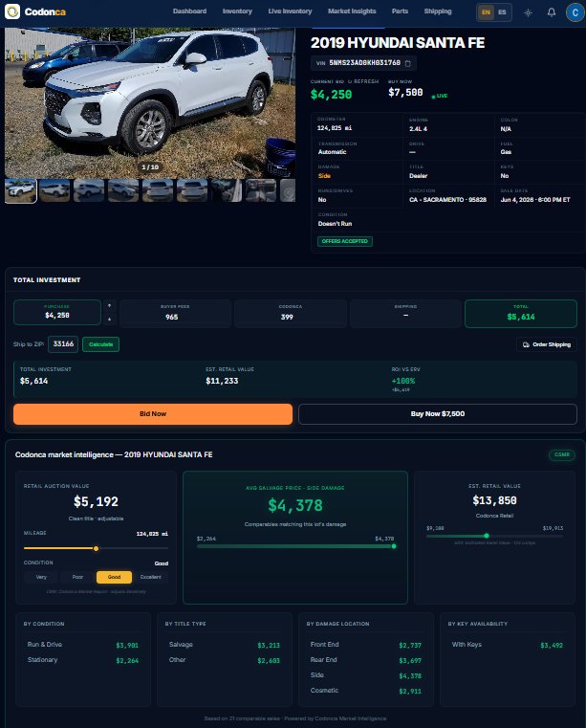Screen dimensions: 586x728
Task: Navigate to Parts
Action: point(400,11)
